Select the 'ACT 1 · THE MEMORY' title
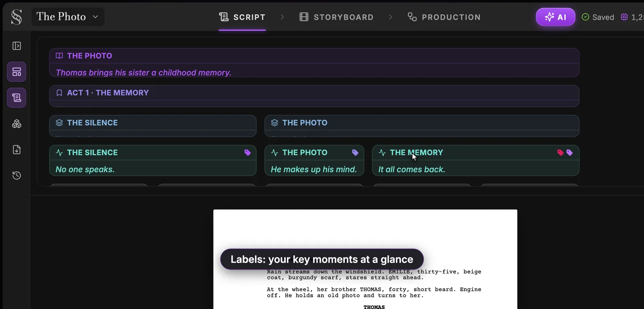The width and height of the screenshot is (644, 309). pyautogui.click(x=108, y=93)
